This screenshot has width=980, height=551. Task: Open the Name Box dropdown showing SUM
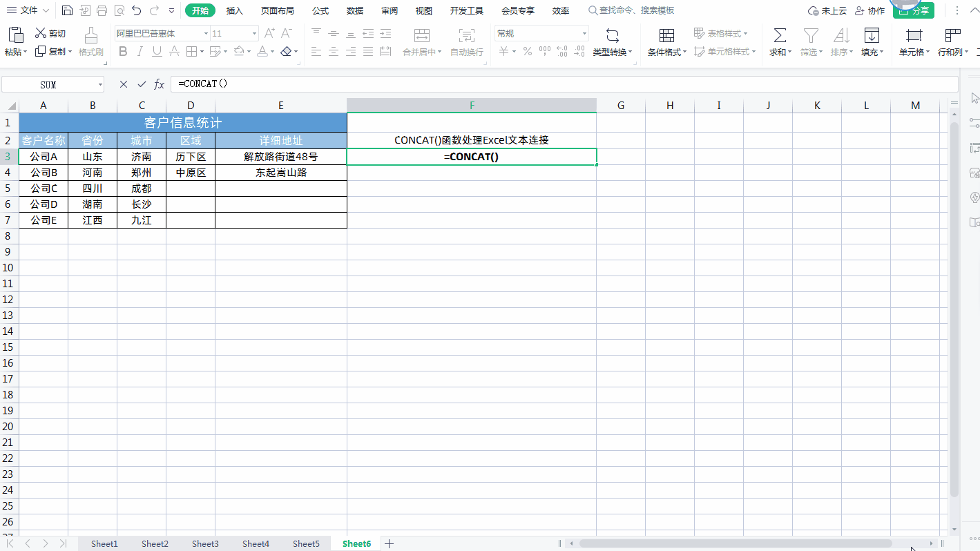(100, 84)
